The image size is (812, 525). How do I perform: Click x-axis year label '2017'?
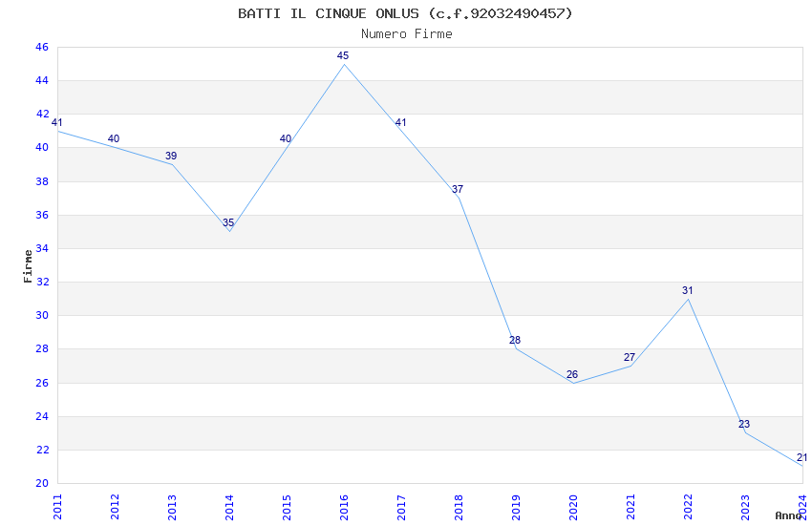tap(401, 507)
